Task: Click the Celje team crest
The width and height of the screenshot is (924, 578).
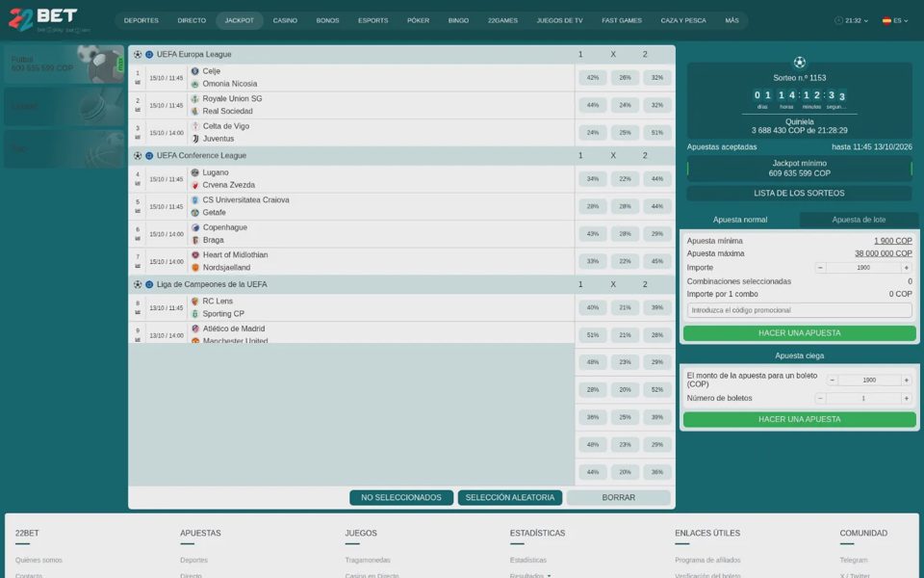Action: pos(195,71)
